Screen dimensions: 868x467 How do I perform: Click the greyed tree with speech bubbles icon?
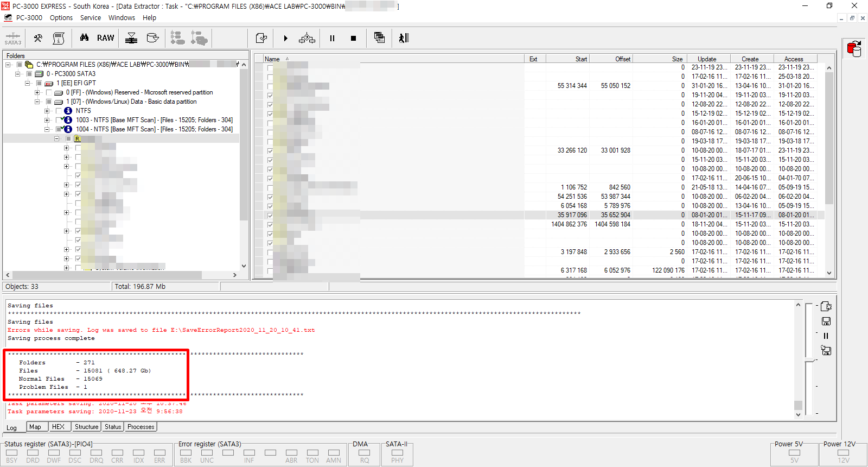coord(199,38)
